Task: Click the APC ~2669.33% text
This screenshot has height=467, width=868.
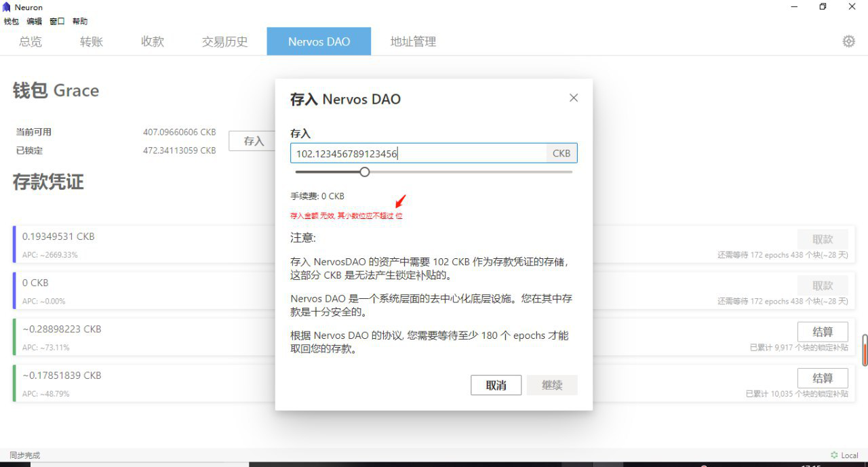Action: coord(50,255)
